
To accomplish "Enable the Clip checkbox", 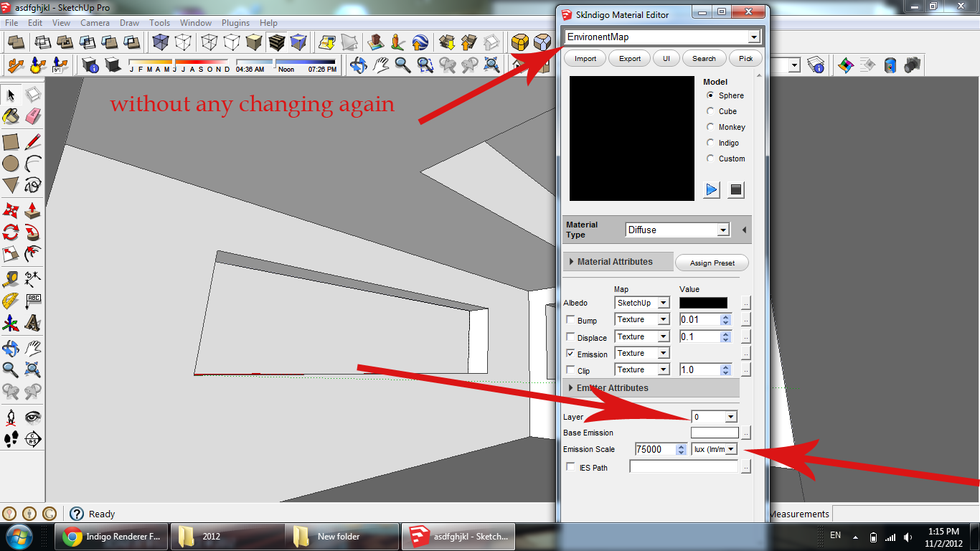I will [x=570, y=370].
